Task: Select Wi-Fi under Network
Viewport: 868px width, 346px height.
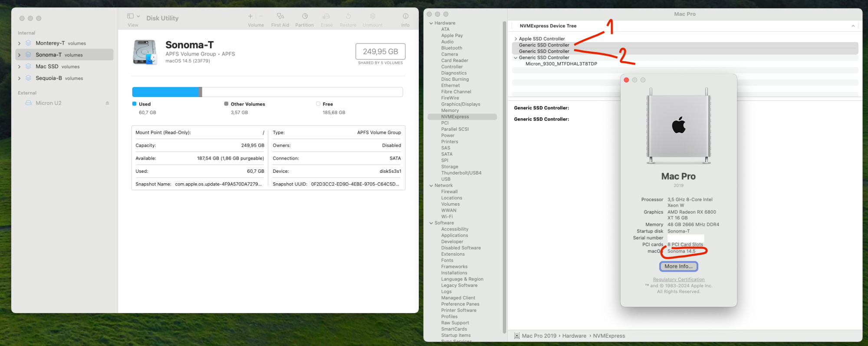Action: pos(447,217)
